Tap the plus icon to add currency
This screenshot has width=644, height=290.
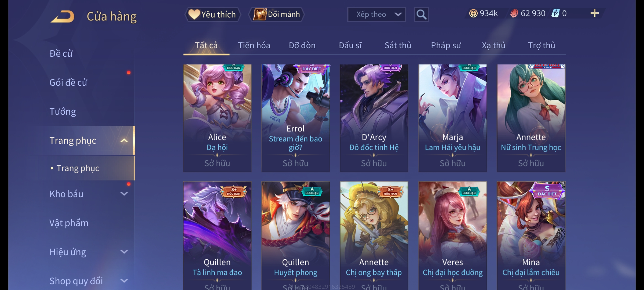pos(595,13)
